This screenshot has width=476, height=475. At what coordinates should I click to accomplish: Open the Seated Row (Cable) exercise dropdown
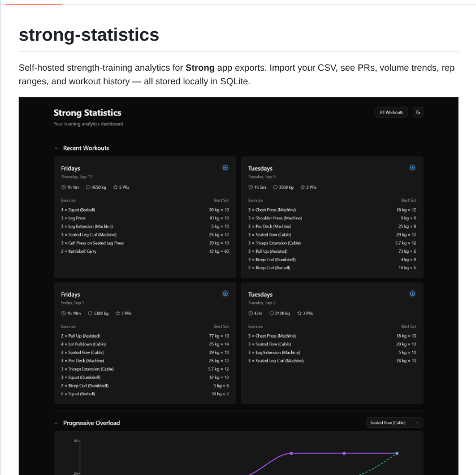(x=395, y=422)
